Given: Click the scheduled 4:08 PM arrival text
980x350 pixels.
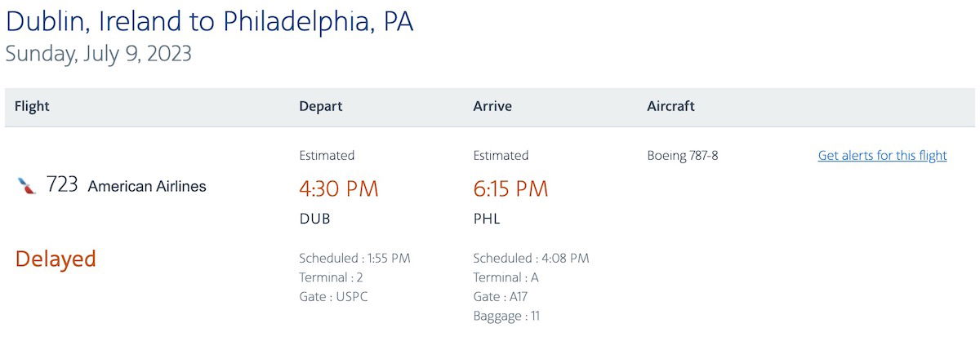Looking at the screenshot, I should pyautogui.click(x=531, y=258).
